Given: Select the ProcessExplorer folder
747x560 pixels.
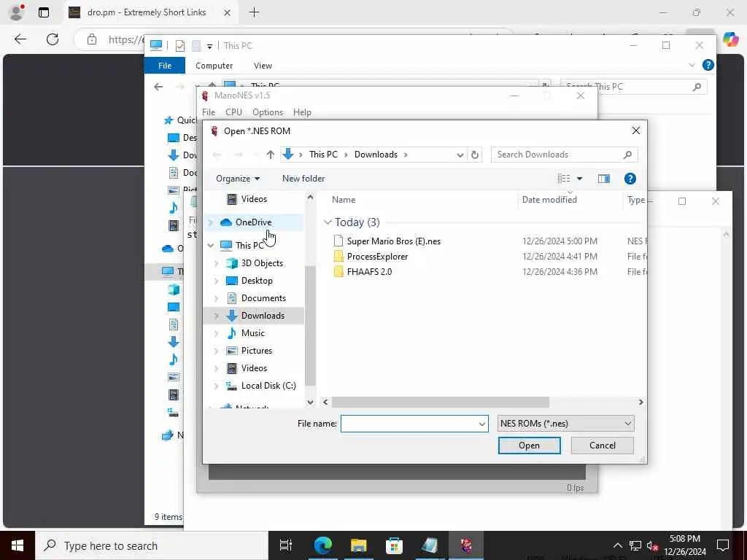Looking at the screenshot, I should tap(377, 256).
